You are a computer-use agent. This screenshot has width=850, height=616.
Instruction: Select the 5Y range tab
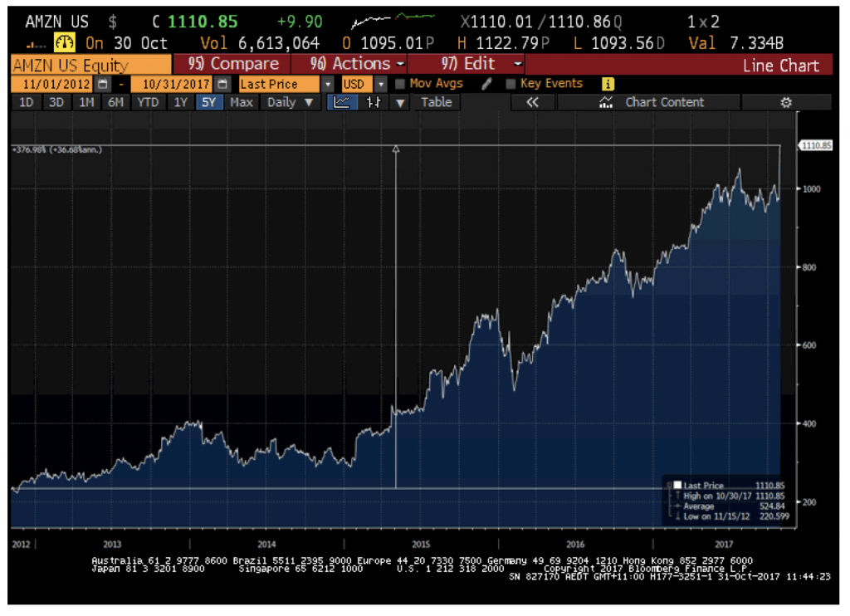(x=208, y=102)
